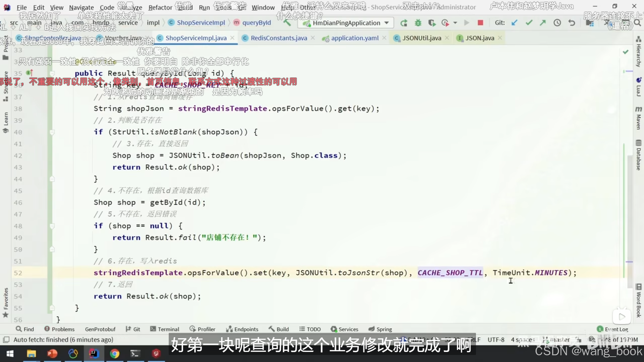
Task: Start debugging with the bug icon
Action: pos(418,23)
